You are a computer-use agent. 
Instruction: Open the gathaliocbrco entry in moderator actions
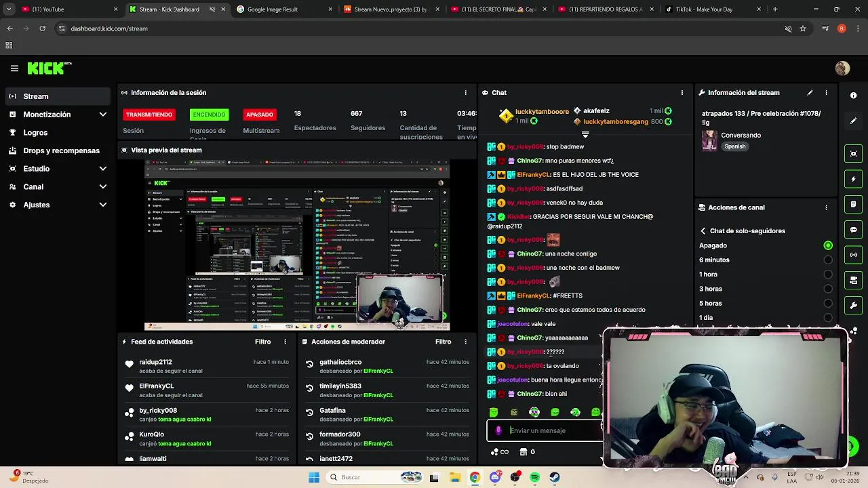[340, 362]
